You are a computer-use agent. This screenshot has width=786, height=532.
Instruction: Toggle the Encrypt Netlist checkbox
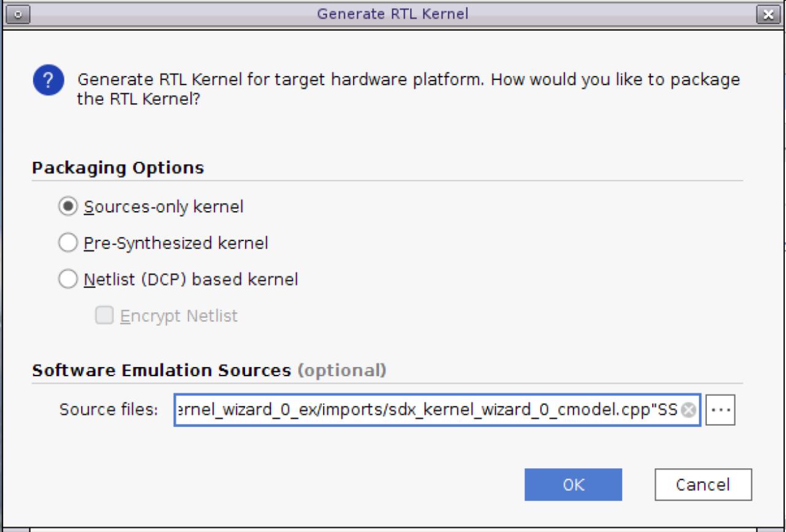click(104, 315)
